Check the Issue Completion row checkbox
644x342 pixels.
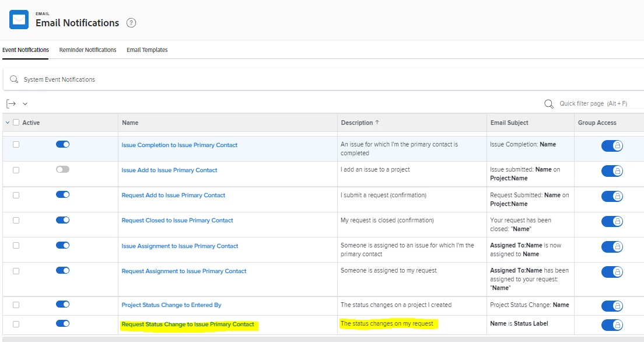click(x=16, y=144)
